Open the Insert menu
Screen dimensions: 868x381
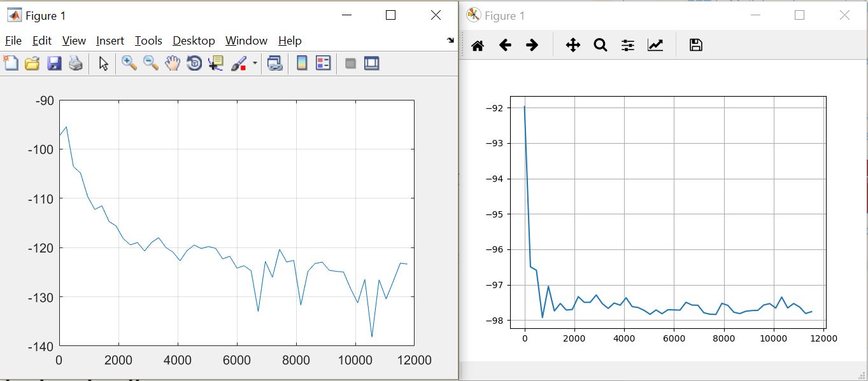point(110,41)
